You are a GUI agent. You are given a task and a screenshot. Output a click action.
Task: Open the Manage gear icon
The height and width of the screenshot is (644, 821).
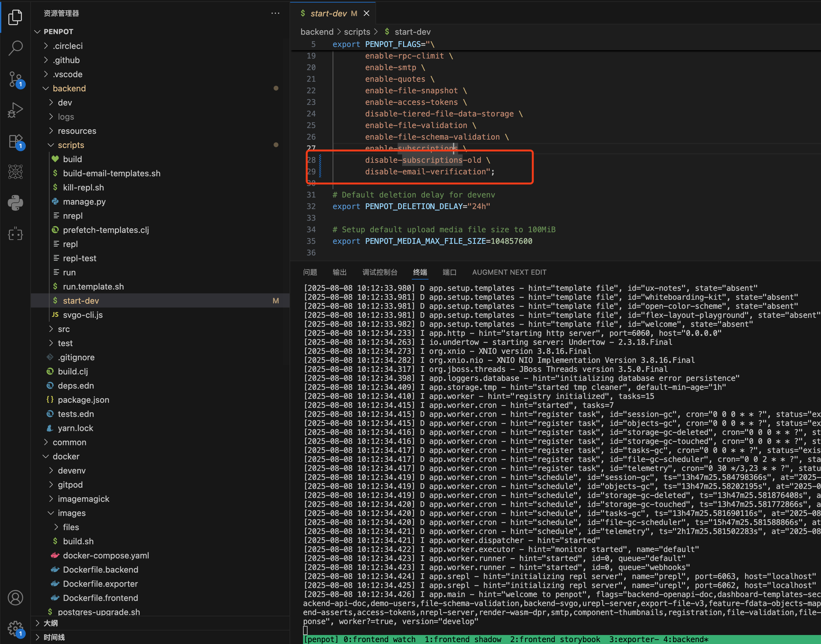(15, 629)
